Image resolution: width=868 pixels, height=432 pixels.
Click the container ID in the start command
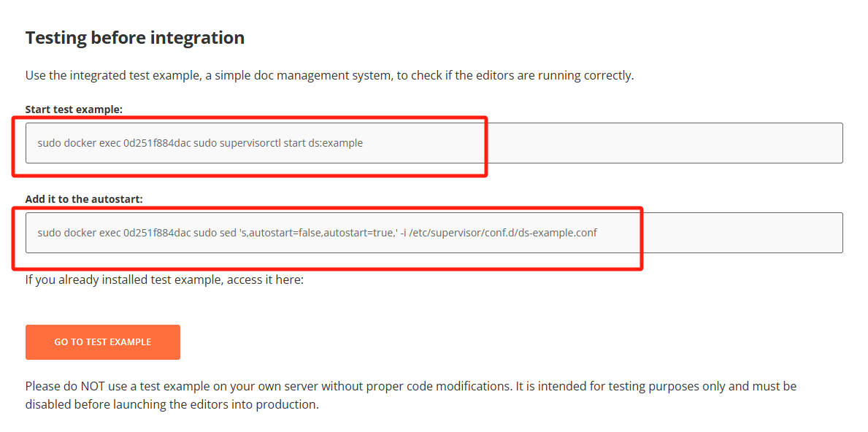pyautogui.click(x=157, y=143)
